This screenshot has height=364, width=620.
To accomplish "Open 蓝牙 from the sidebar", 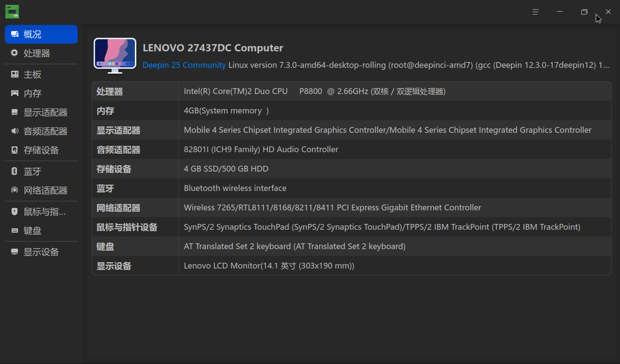I will 41,172.
